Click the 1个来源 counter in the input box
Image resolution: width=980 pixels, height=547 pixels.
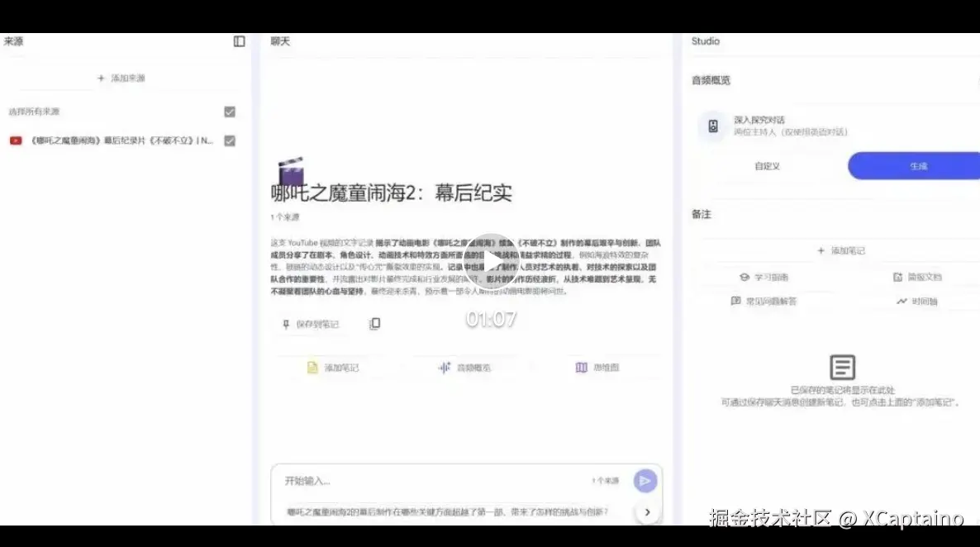pos(605,481)
